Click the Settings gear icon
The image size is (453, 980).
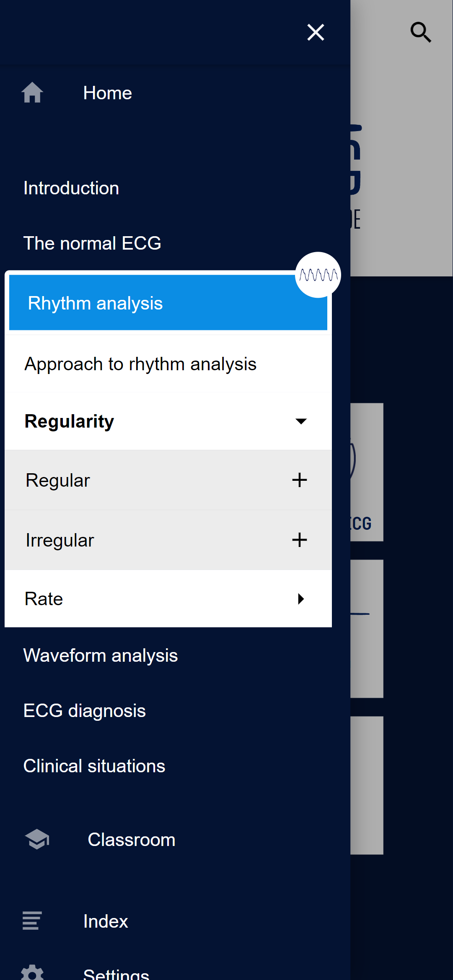pos(32,973)
